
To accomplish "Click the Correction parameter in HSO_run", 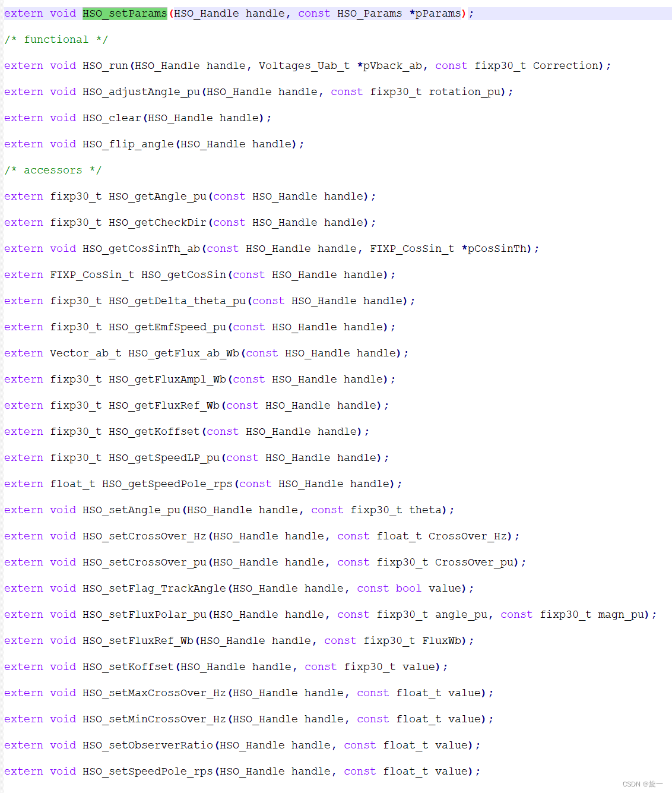I will click(x=565, y=65).
